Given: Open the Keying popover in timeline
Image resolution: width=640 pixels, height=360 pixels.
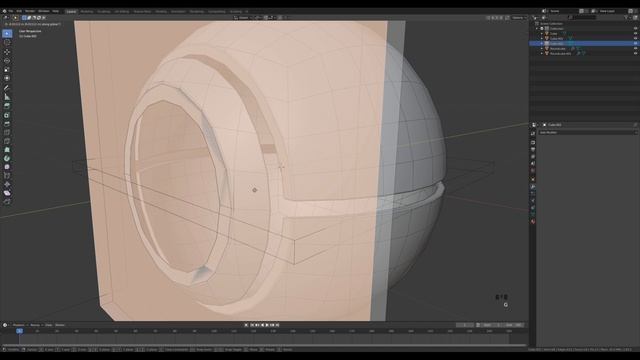Looking at the screenshot, I should (x=36, y=325).
